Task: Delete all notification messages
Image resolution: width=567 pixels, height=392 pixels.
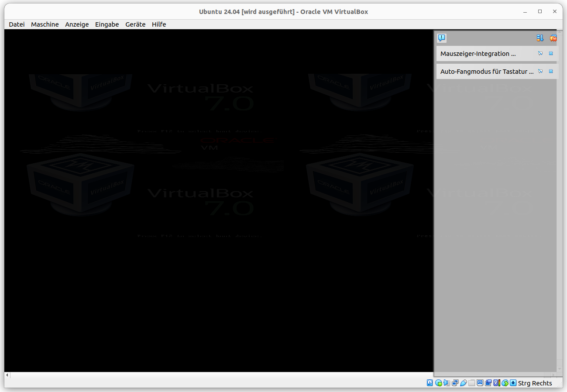Action: pos(553,38)
